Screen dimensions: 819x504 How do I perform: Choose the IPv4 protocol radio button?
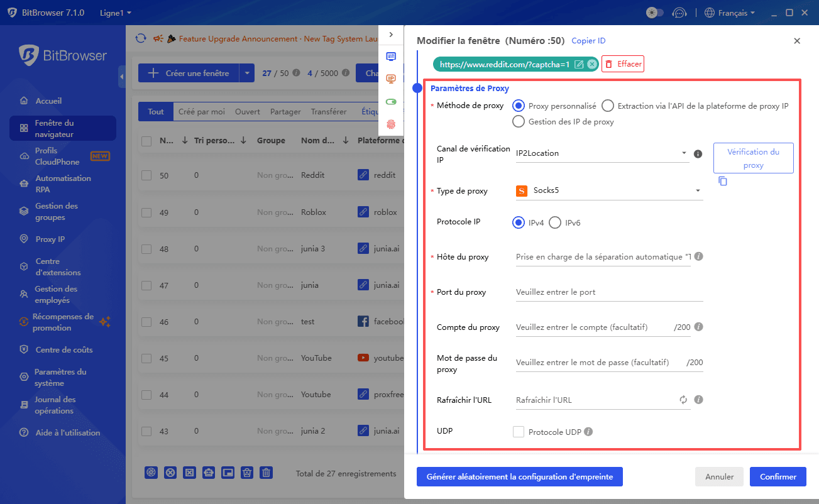pos(519,222)
